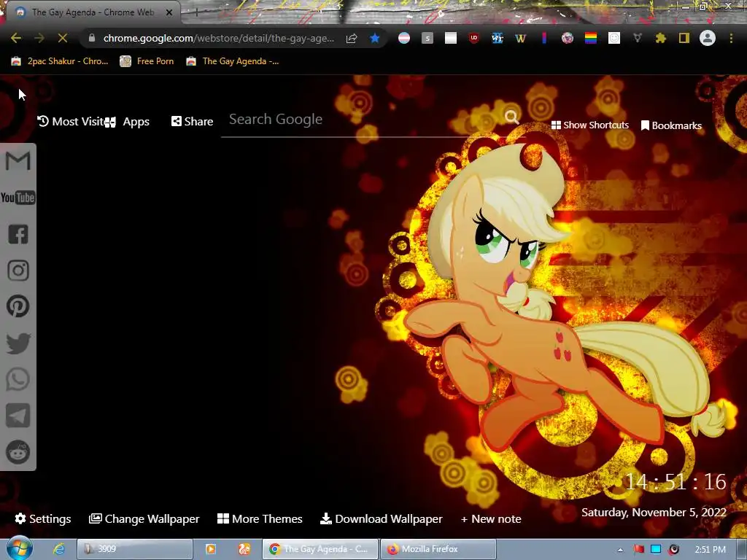Open the Facebook sidebar shortcut
Screen dimensions: 747x560
[18, 234]
